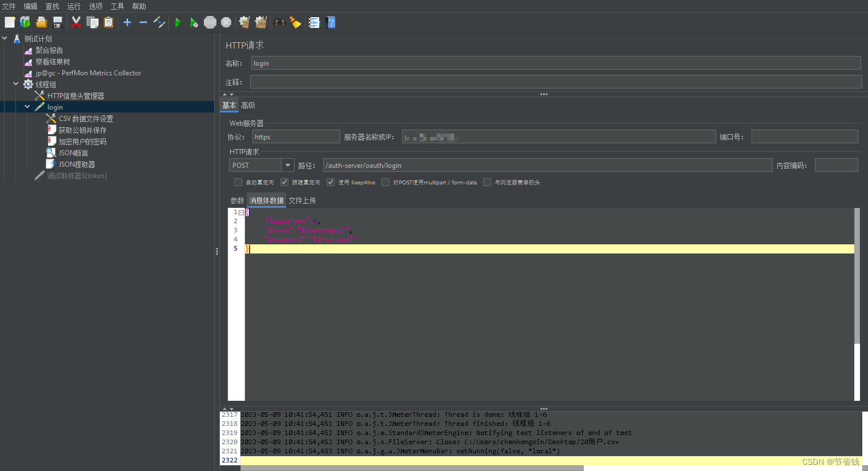Click the magnifier icon of JSON断言
Image resolution: width=868 pixels, height=471 pixels.
point(51,153)
